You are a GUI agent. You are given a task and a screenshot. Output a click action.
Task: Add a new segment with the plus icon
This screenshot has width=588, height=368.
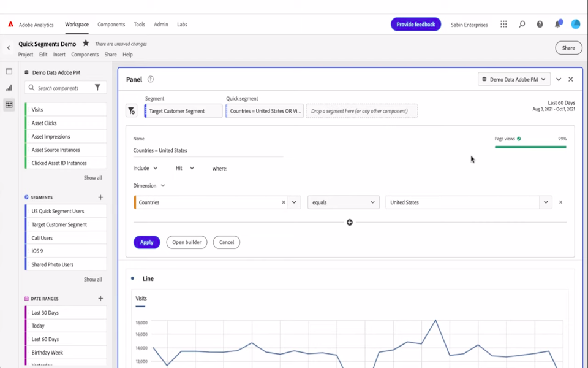(x=100, y=197)
